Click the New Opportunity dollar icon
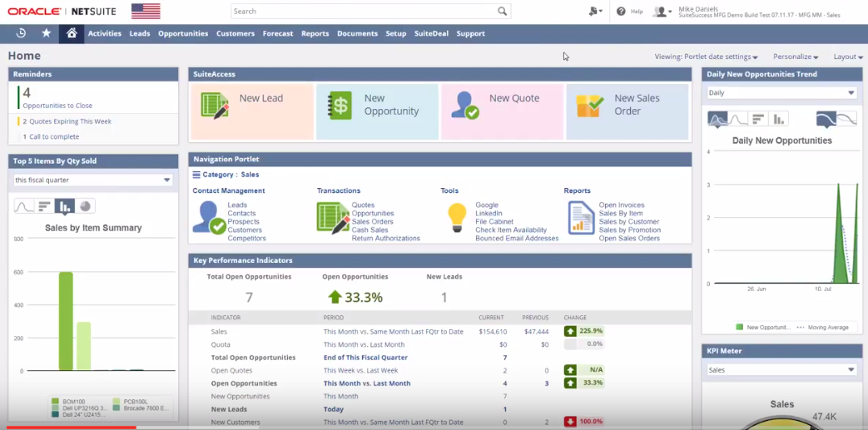 pyautogui.click(x=340, y=106)
